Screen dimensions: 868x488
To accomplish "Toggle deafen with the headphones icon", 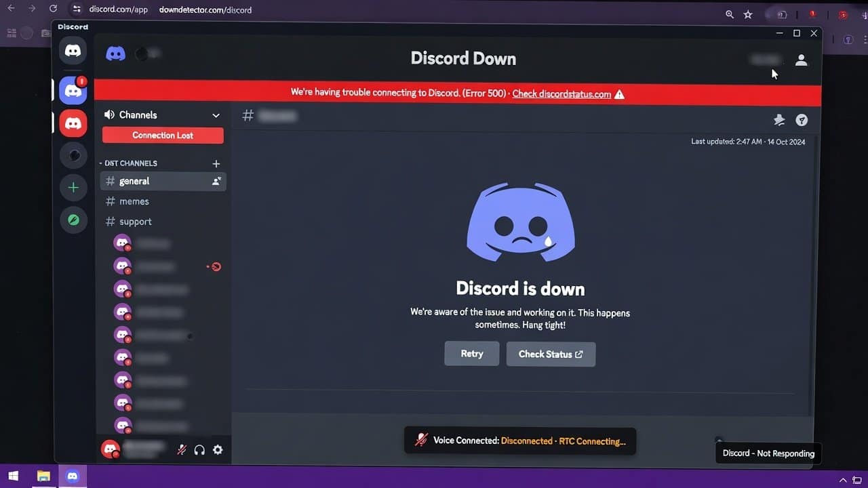I will tap(199, 449).
